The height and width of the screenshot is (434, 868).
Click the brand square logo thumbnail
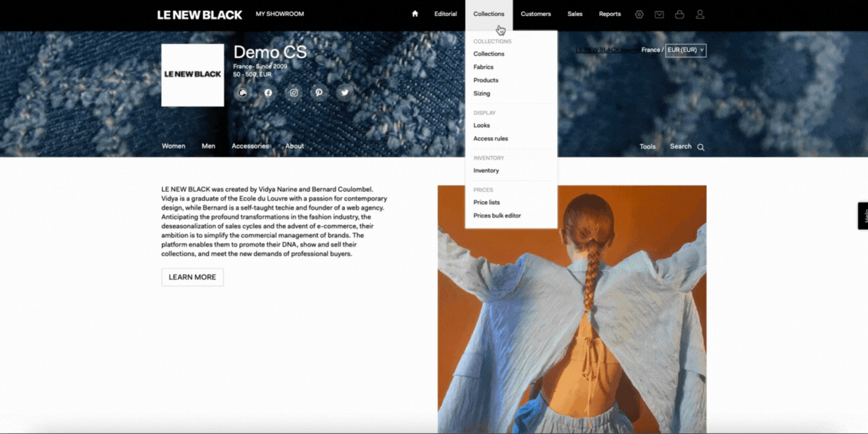(x=192, y=75)
